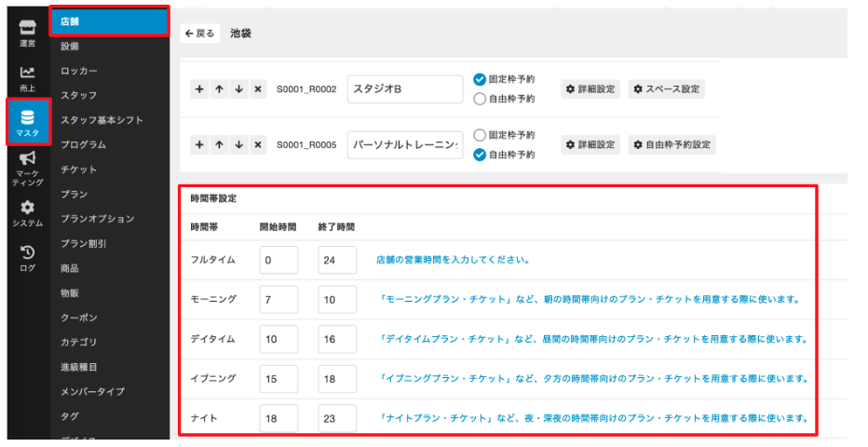Open 自由枠予約設定 for パーソナルトレーニング
The image size is (868, 447).
(671, 145)
